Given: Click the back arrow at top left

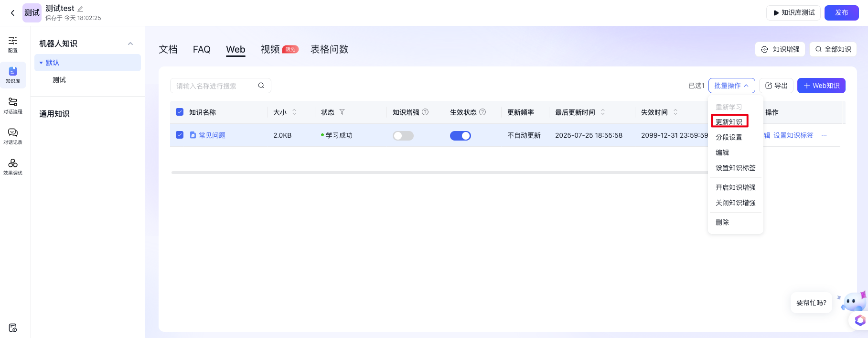Looking at the screenshot, I should pos(12,13).
